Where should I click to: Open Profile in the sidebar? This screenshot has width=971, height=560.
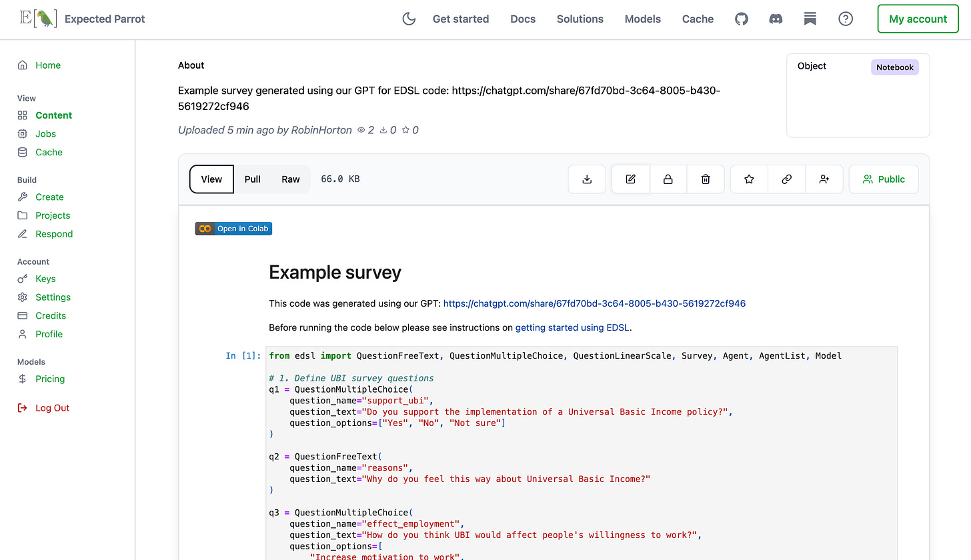[x=49, y=335]
